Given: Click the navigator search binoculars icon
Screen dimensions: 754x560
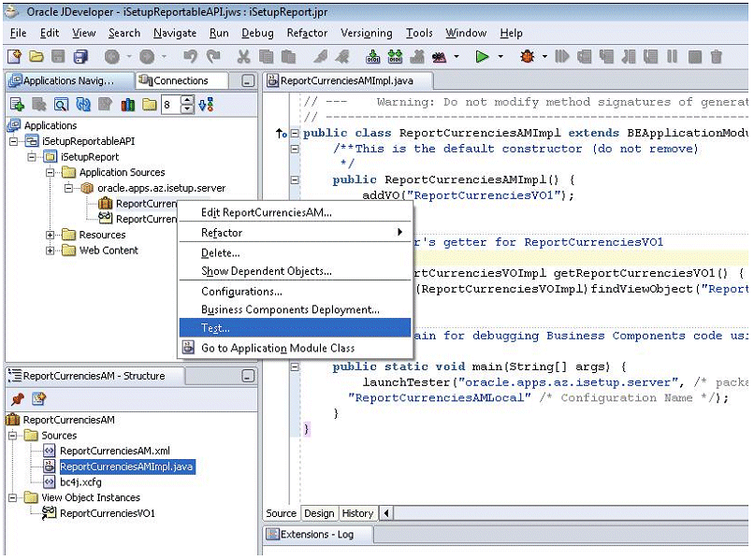Looking at the screenshot, I should point(61,105).
